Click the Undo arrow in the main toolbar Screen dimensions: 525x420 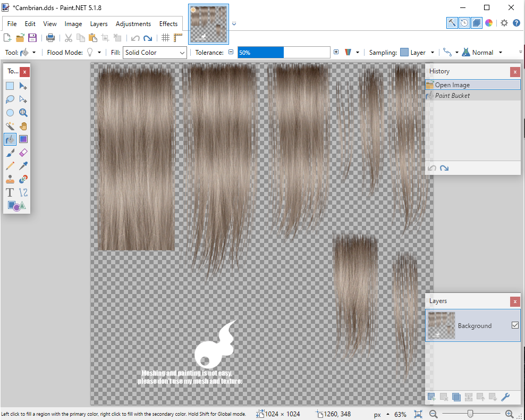click(x=135, y=38)
